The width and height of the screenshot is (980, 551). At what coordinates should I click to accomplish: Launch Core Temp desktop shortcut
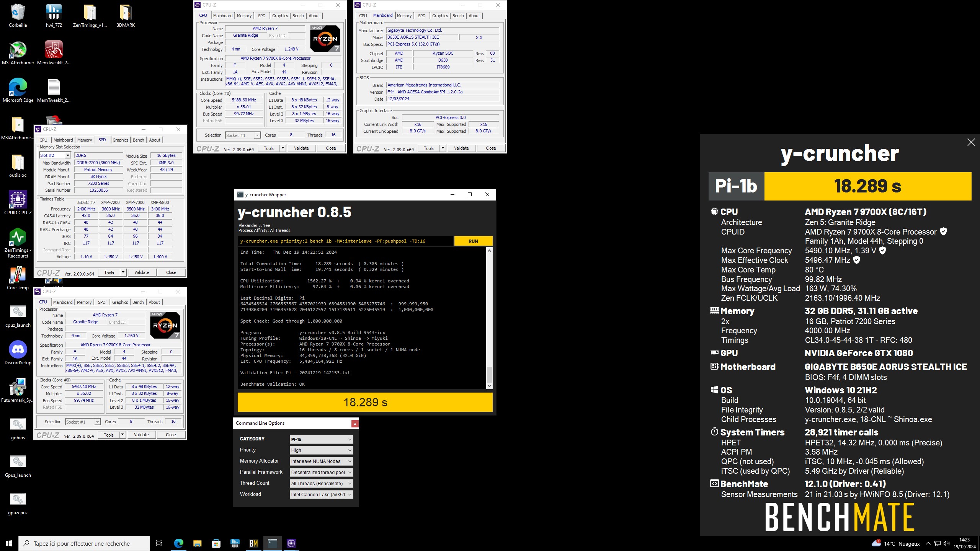click(x=18, y=278)
